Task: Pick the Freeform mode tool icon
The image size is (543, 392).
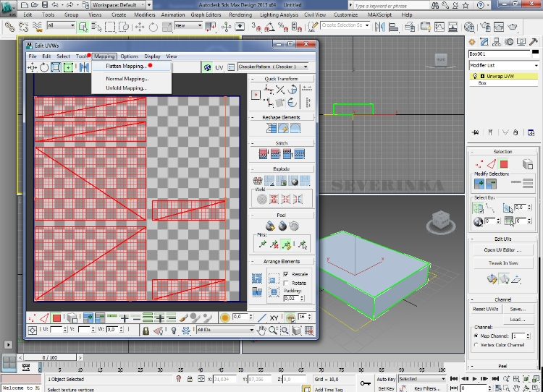Action: point(68,67)
